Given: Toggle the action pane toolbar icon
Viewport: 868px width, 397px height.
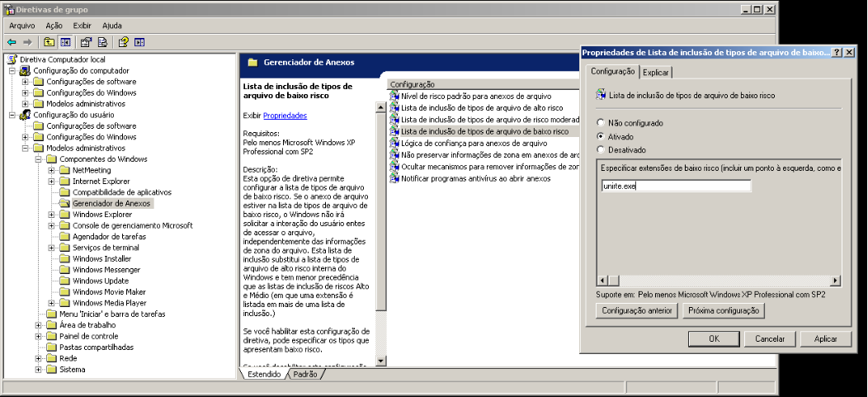Looking at the screenshot, I should point(139,42).
